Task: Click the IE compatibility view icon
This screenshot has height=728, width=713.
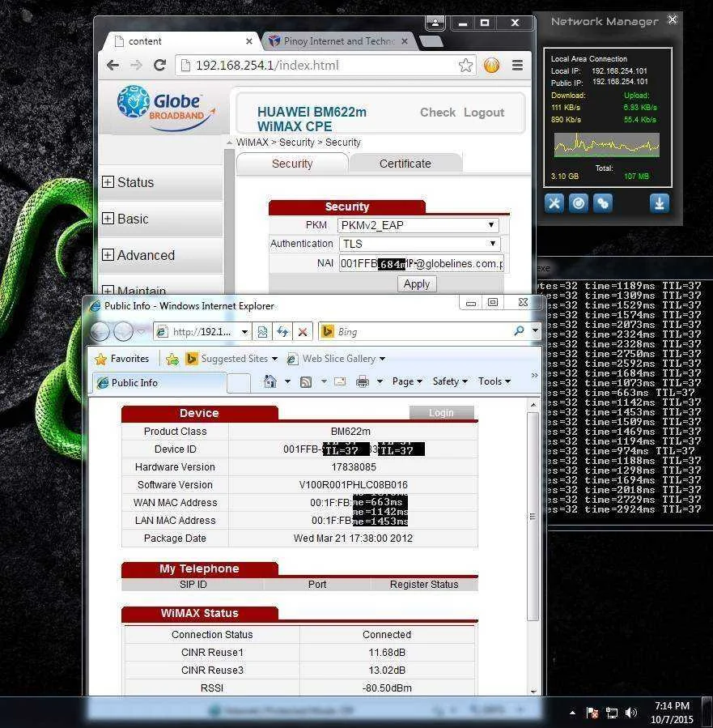Action: [262, 332]
